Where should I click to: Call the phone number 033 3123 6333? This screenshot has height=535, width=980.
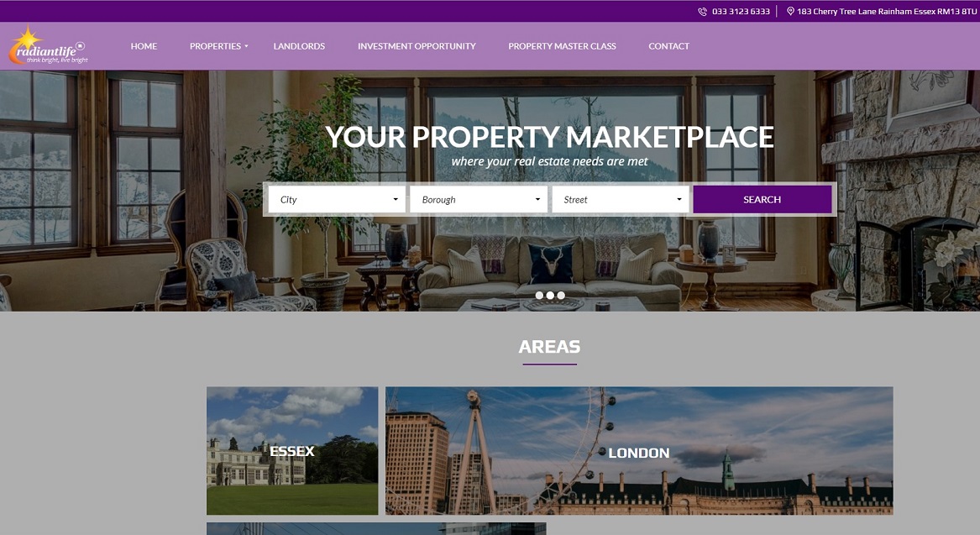coord(741,11)
